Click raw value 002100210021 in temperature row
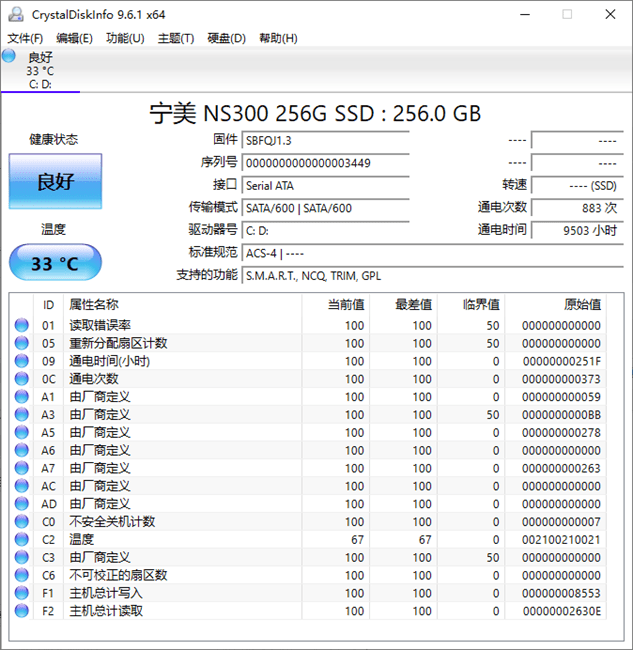The image size is (633, 650). pos(561,540)
